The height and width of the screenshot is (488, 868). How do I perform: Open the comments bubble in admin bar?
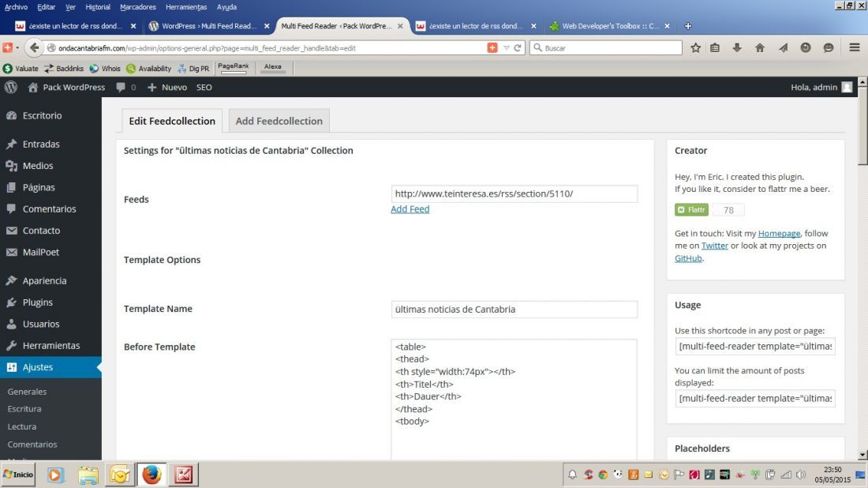point(125,87)
